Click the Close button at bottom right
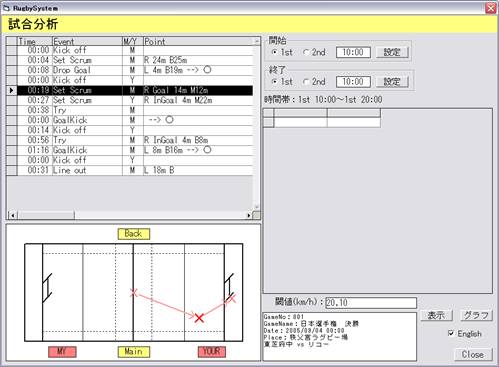Viewport: 499px width, 367px height. tap(473, 354)
